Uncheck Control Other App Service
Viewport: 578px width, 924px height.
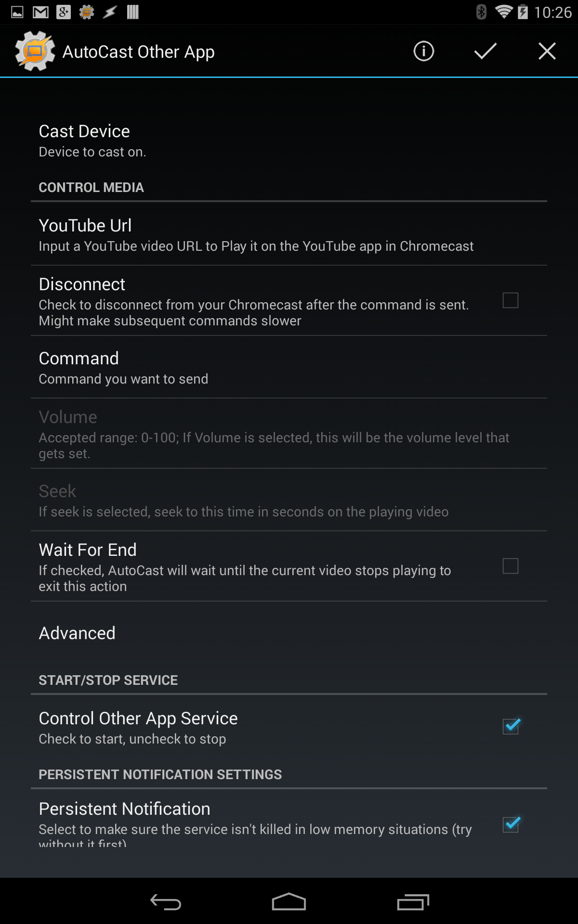[511, 726]
